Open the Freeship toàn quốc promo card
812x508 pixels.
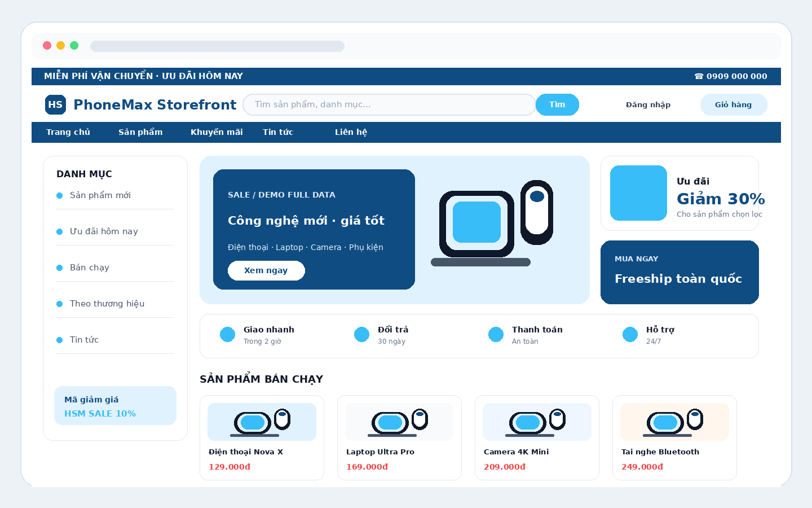(x=679, y=272)
